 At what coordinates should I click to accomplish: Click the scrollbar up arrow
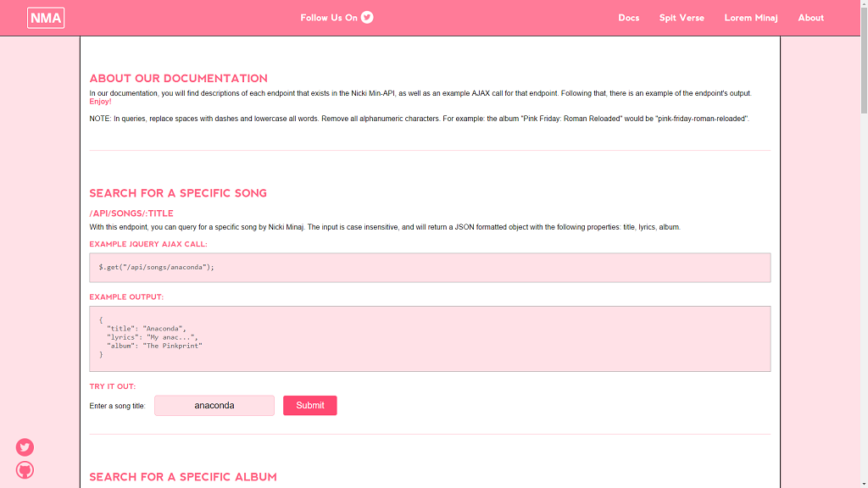coord(864,4)
